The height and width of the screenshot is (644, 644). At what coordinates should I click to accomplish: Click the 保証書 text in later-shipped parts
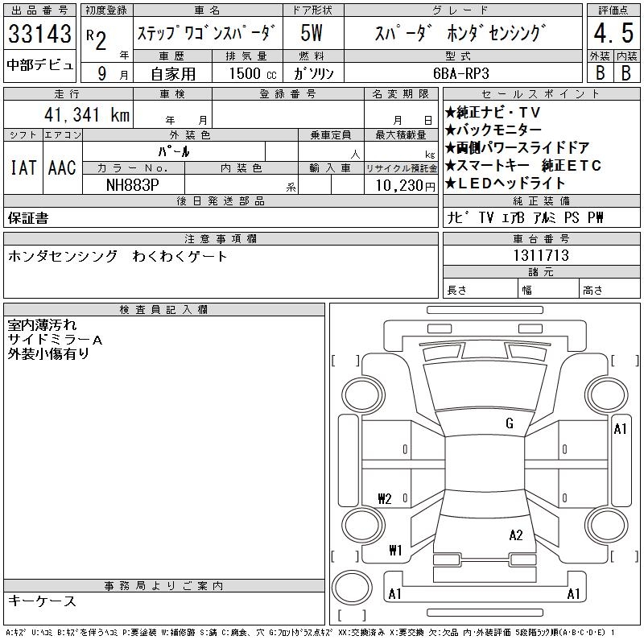pyautogui.click(x=28, y=218)
